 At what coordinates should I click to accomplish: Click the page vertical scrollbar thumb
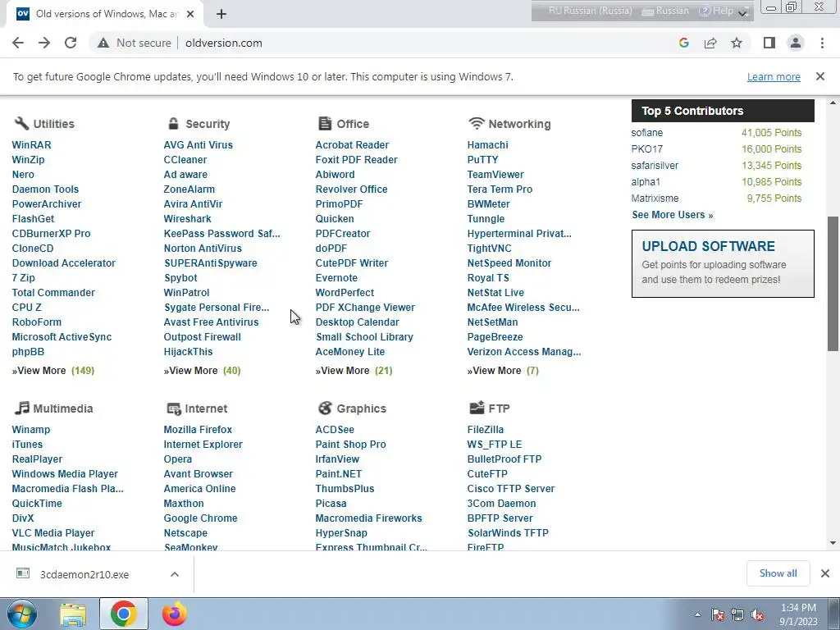833,284
